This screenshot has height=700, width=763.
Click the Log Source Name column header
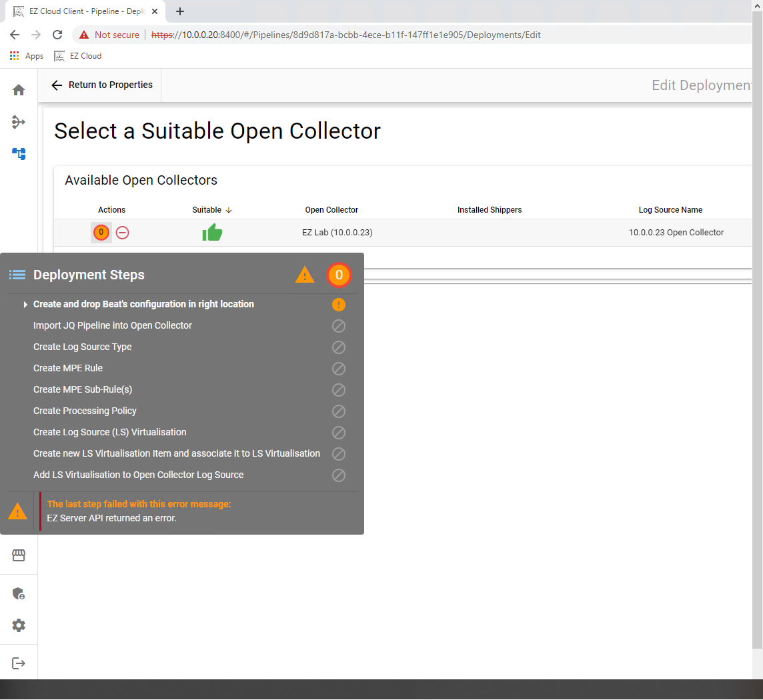pyautogui.click(x=670, y=209)
